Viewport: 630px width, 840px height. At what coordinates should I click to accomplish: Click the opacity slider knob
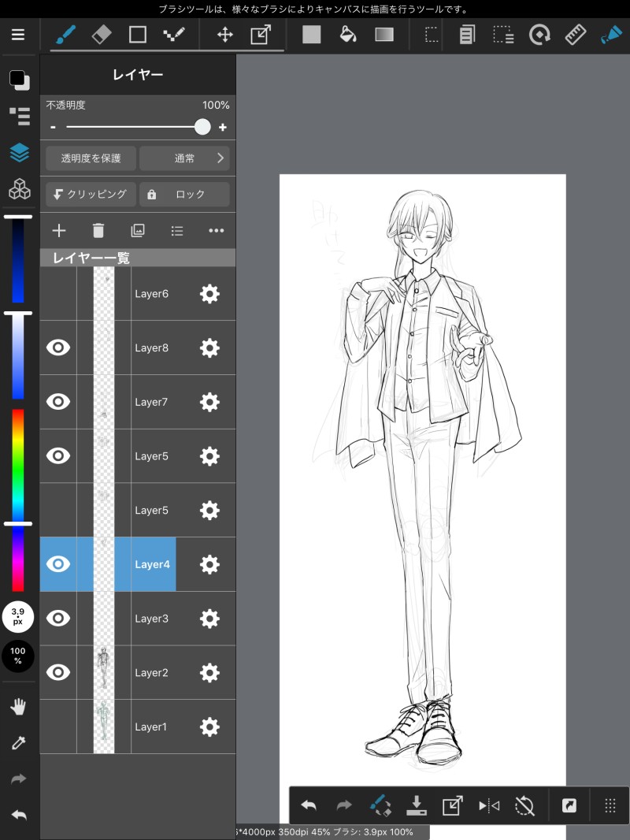pyautogui.click(x=202, y=127)
